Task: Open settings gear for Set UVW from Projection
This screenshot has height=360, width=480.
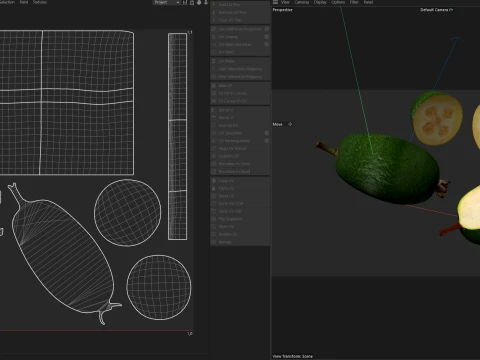Action: coord(267,29)
